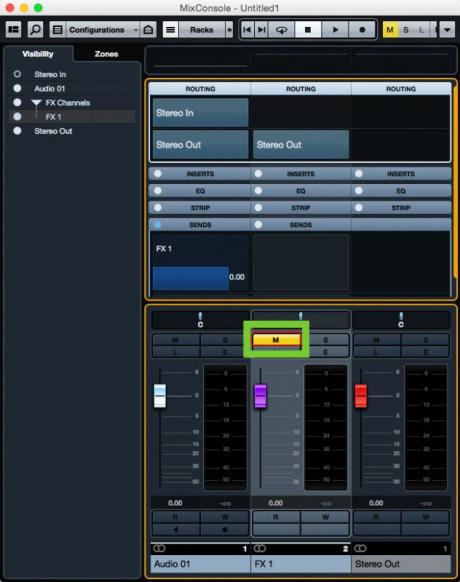This screenshot has width=460, height=582.
Task: Select the Visibility tab
Action: pos(38,54)
